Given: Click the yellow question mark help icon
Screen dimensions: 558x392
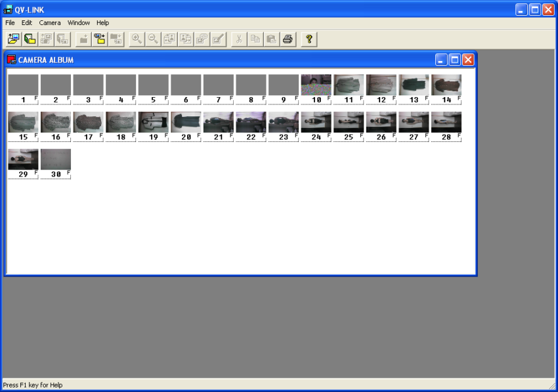Looking at the screenshot, I should [309, 39].
